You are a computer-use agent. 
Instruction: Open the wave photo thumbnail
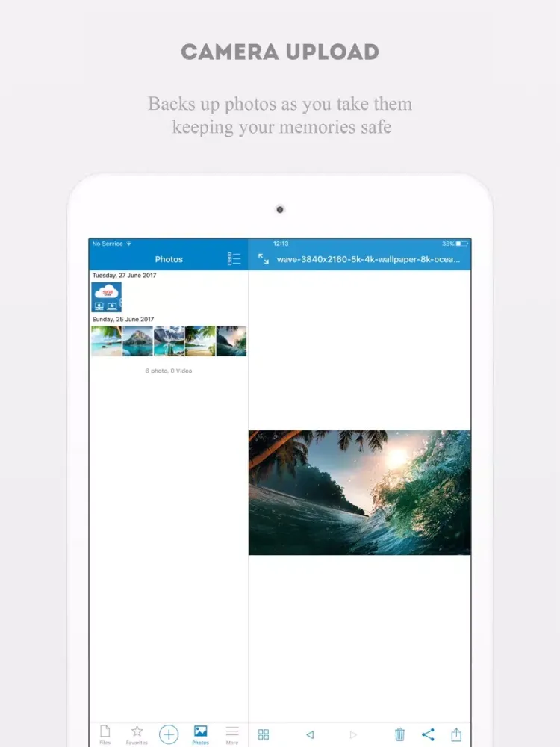[x=231, y=341]
